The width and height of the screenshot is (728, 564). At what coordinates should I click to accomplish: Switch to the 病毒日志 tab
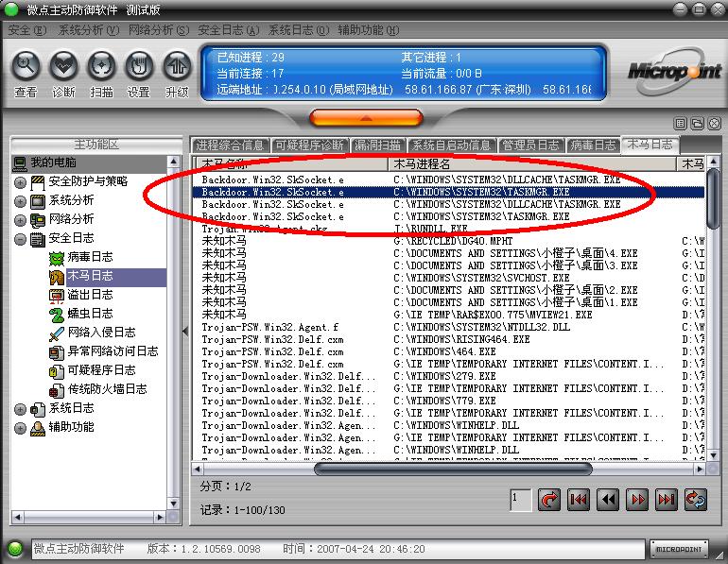point(593,145)
